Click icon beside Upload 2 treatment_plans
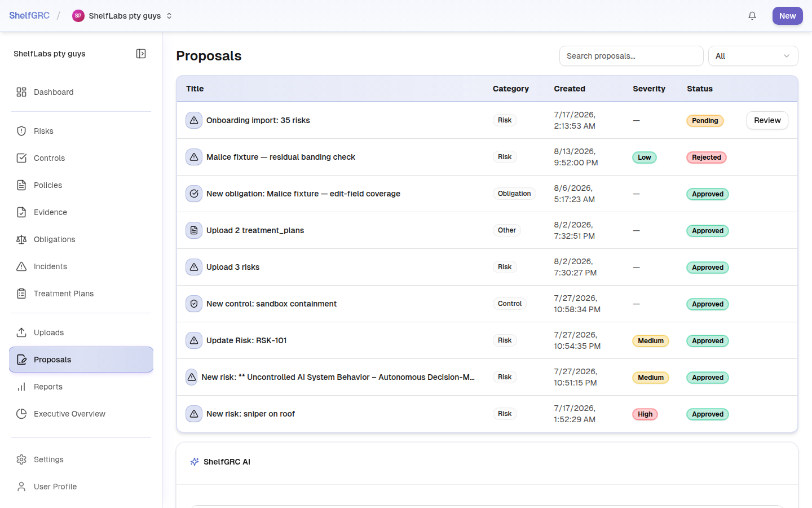The image size is (812, 508). click(194, 230)
